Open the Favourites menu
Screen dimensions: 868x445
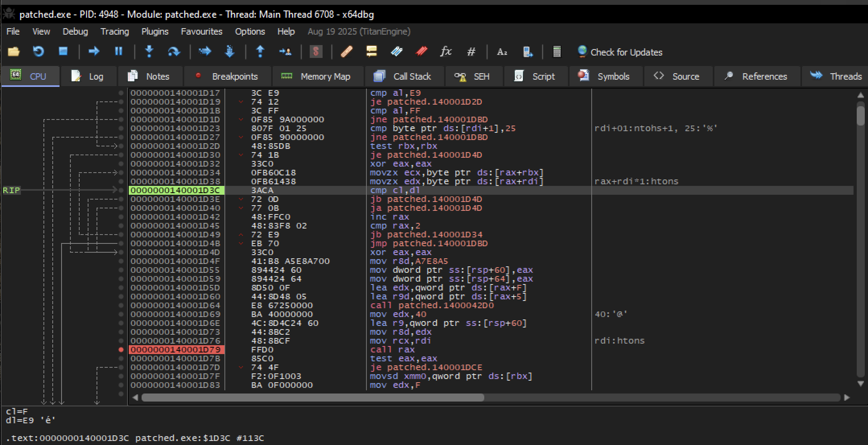pyautogui.click(x=202, y=31)
